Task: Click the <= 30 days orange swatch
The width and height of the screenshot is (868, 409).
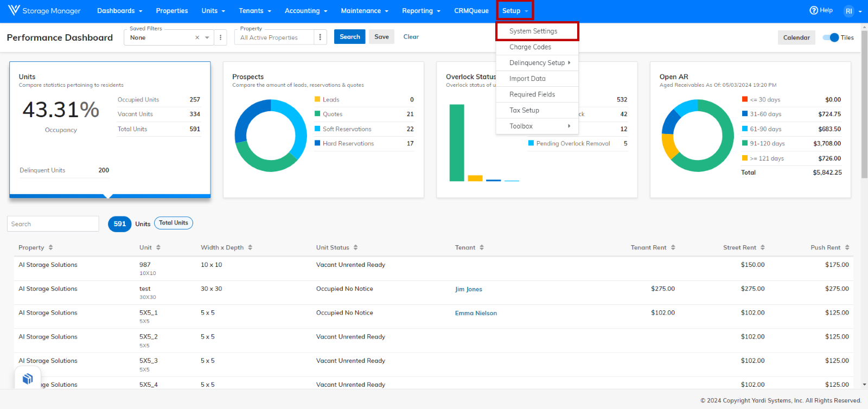Action: pos(745,99)
